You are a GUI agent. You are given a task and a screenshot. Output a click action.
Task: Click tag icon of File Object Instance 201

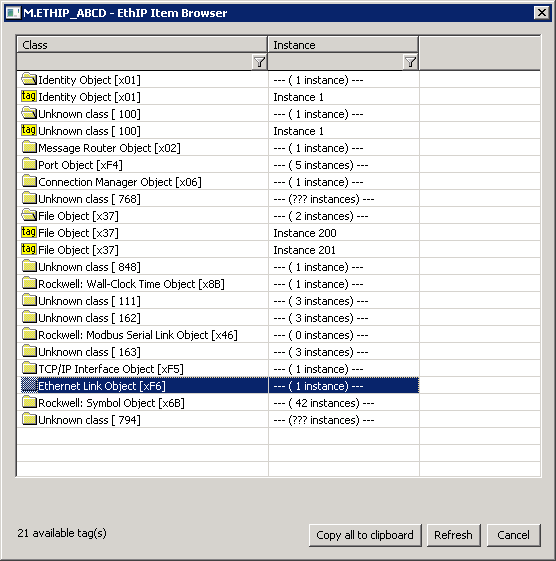(x=29, y=249)
